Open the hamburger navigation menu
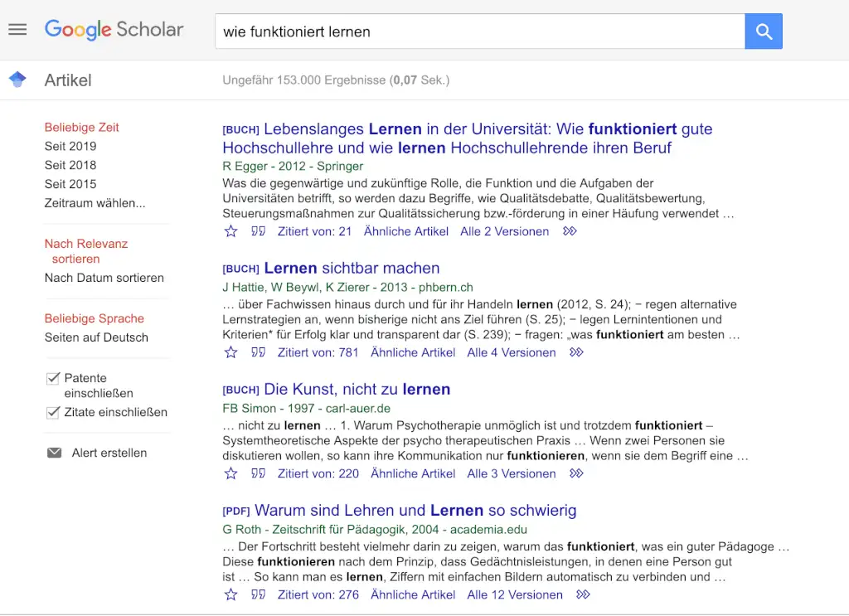 (x=17, y=29)
